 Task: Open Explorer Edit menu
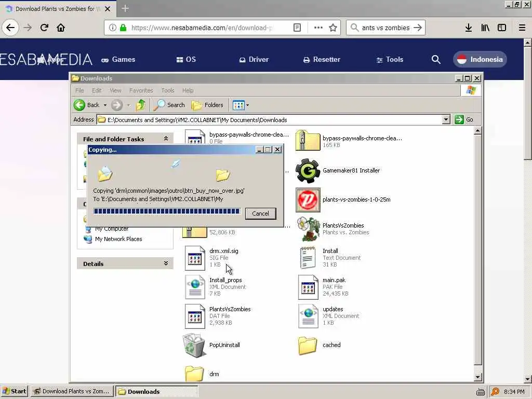click(x=96, y=90)
